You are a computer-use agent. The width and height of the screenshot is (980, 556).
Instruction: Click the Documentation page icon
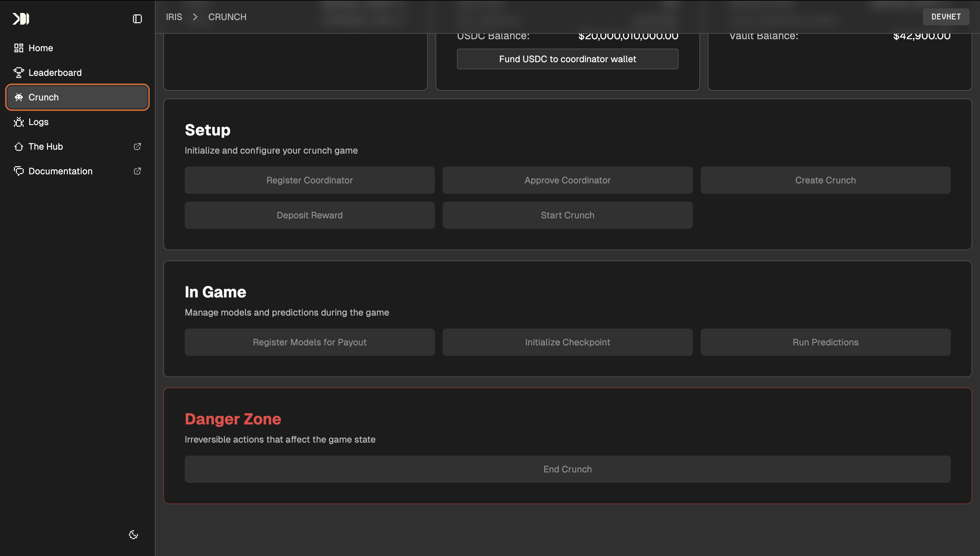[19, 171]
